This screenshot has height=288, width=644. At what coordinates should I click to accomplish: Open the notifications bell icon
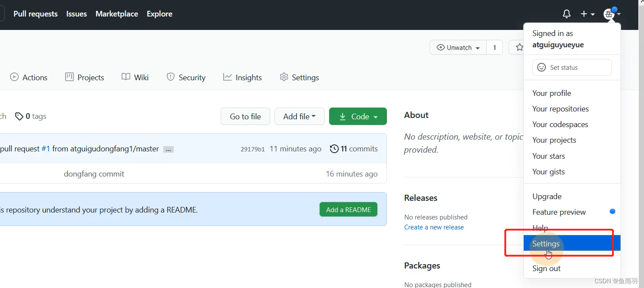click(x=567, y=14)
